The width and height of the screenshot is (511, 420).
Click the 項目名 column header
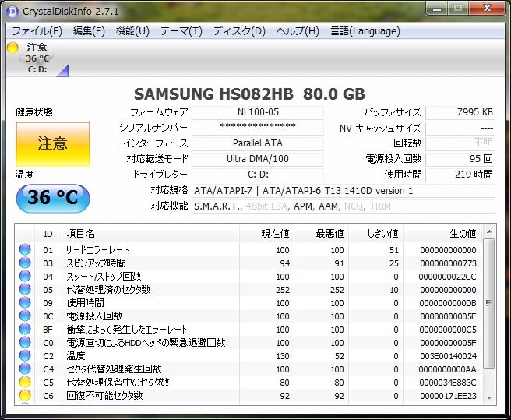150,234
